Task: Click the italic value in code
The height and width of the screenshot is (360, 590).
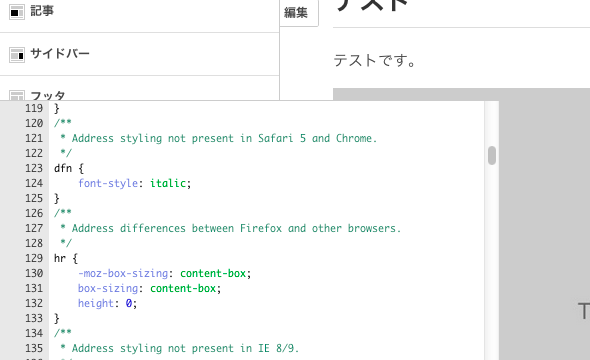Action: click(x=168, y=183)
